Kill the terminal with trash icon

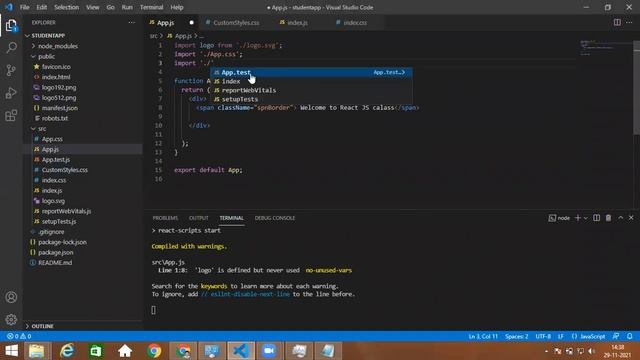[608, 218]
